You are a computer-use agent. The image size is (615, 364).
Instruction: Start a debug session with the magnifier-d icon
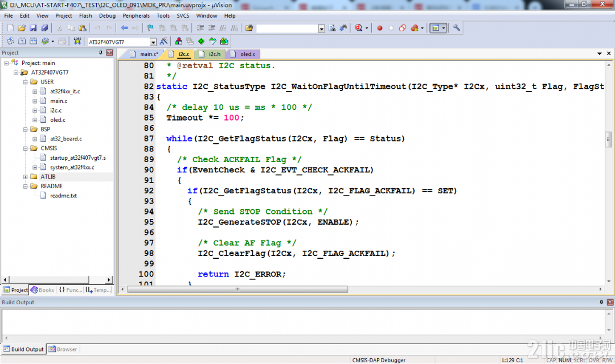pos(359,28)
